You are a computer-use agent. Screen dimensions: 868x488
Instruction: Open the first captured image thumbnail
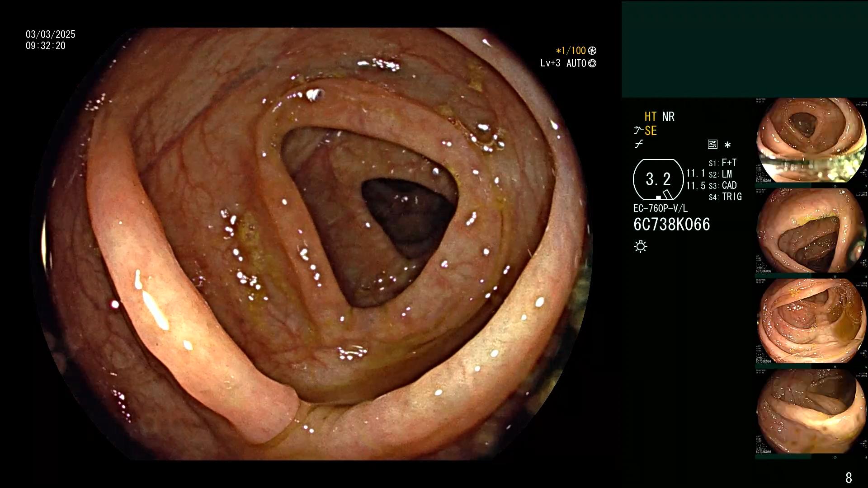click(811, 140)
